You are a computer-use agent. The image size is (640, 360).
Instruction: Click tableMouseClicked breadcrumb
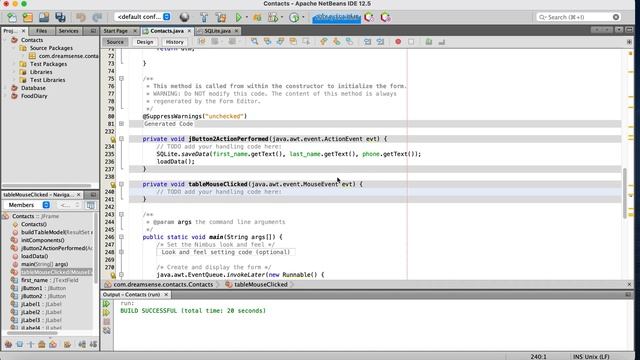[x=260, y=284]
